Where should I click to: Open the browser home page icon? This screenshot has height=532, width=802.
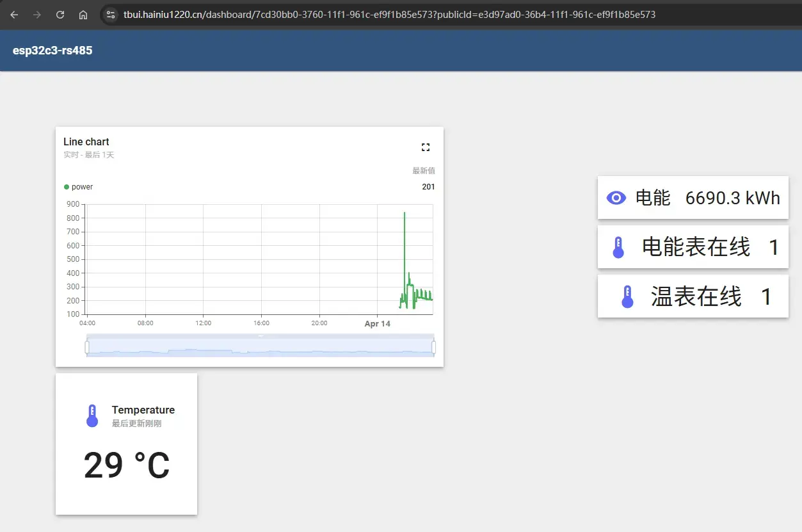83,14
